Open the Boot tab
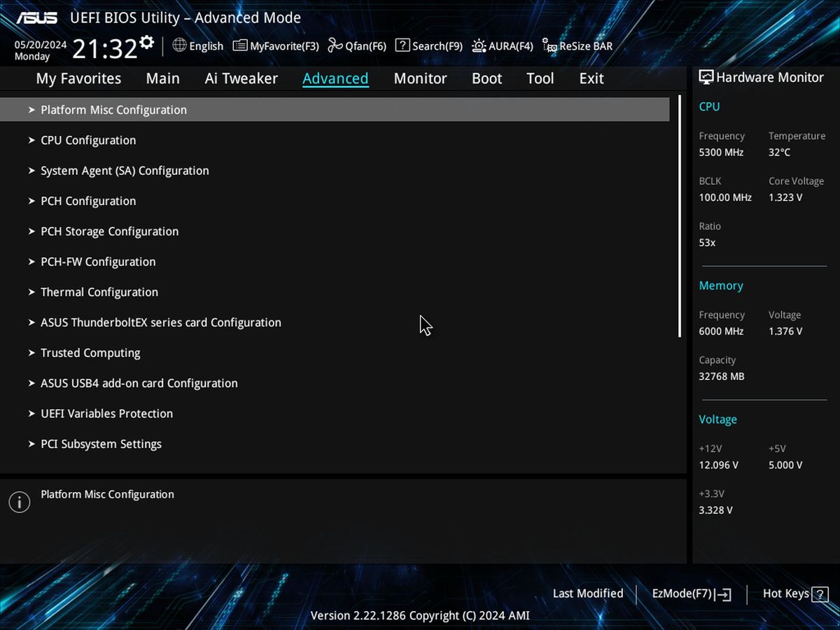 [486, 78]
